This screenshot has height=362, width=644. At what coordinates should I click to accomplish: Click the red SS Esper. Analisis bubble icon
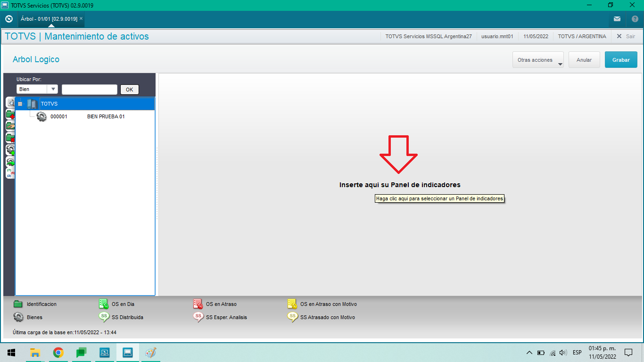(x=198, y=317)
